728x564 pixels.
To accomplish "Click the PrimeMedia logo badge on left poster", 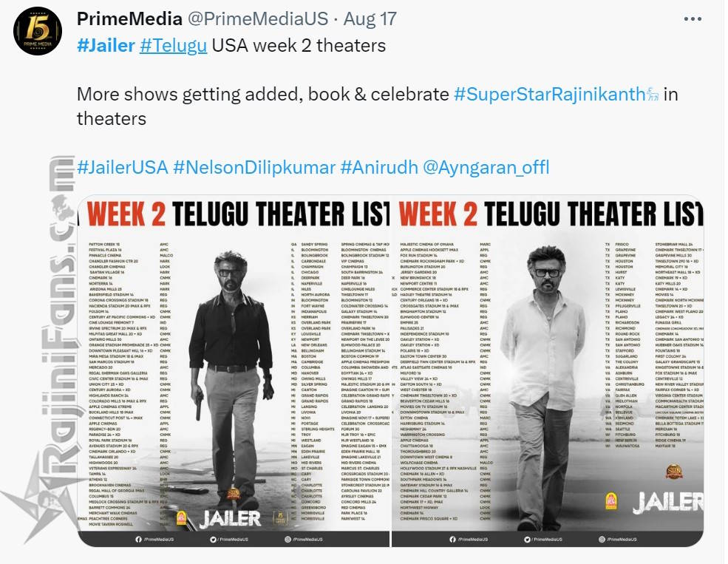I will click(x=279, y=517).
